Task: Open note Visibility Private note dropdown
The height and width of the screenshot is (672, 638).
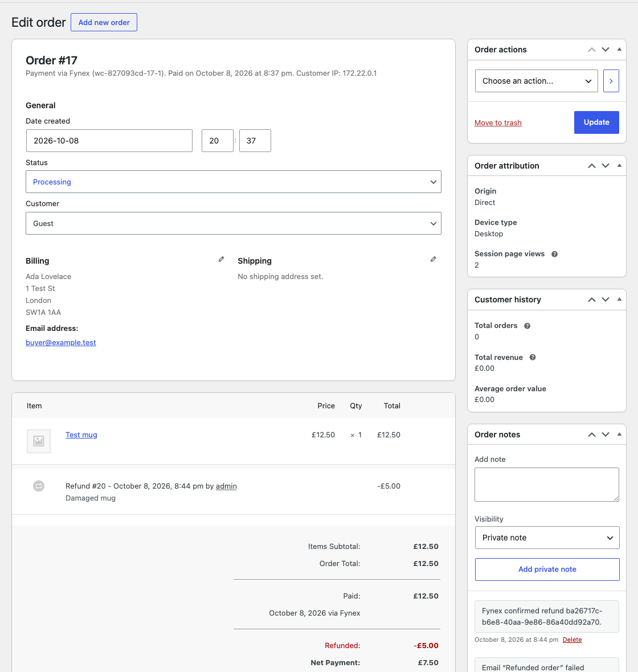Action: click(x=547, y=538)
